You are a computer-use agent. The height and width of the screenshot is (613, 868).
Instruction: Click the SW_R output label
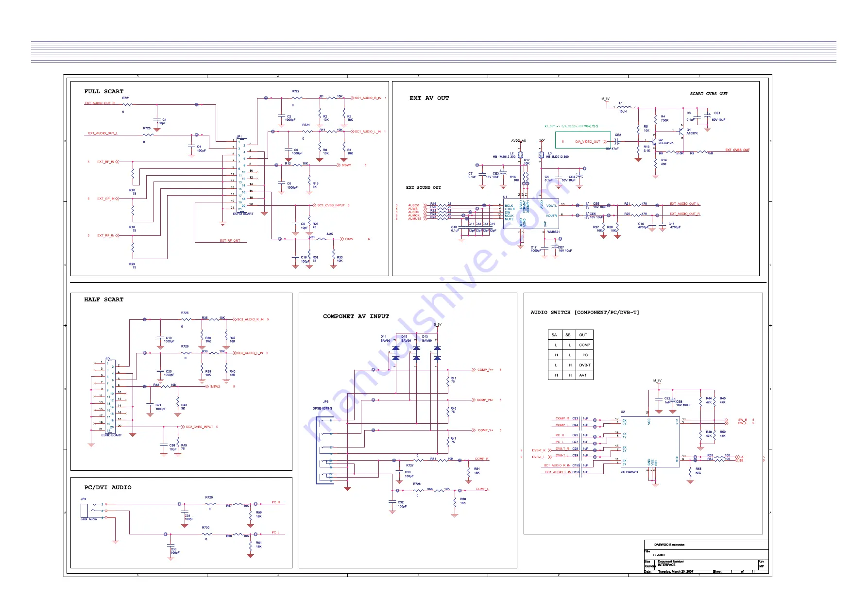743,420
